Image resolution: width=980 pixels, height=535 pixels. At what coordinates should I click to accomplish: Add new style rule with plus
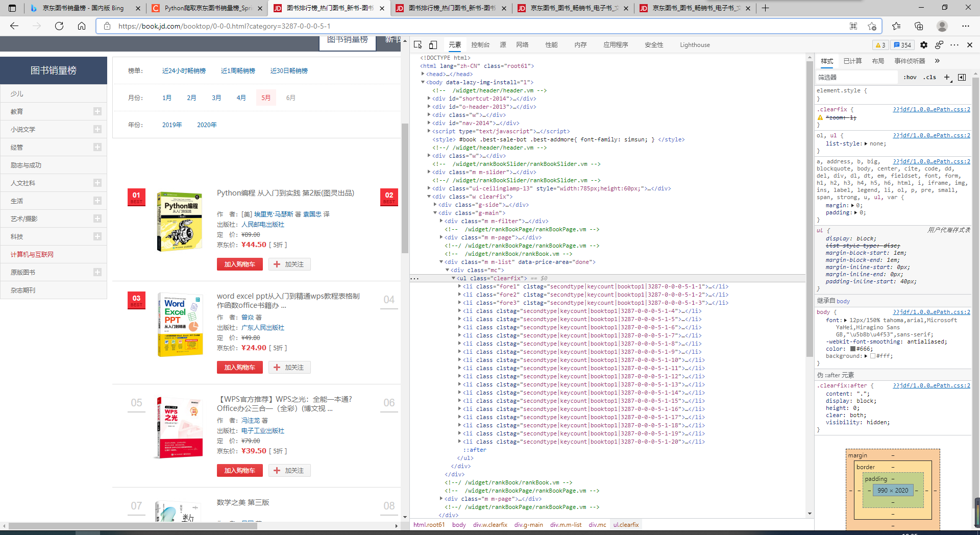[x=947, y=77]
